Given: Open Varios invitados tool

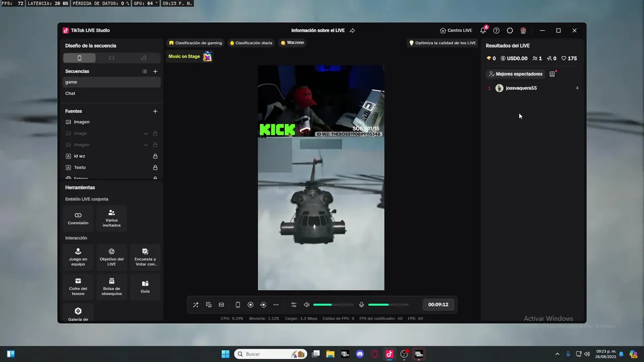Looking at the screenshot, I should (112, 218).
